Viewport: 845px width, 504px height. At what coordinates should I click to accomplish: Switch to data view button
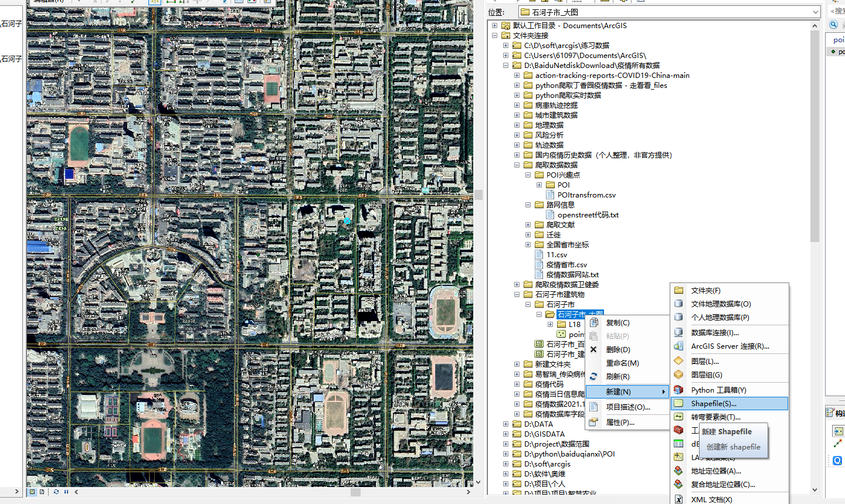point(32,492)
